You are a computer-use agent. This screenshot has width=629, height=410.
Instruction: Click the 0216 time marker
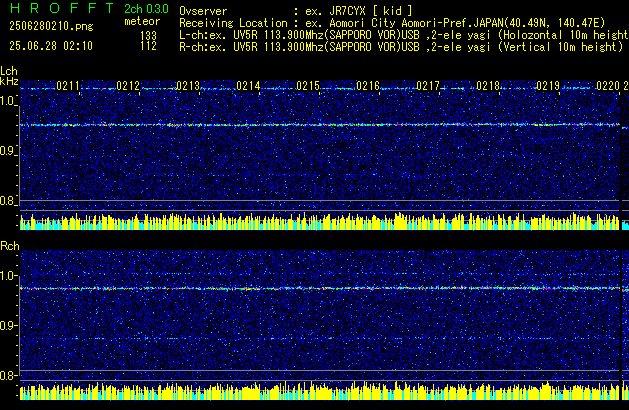(x=368, y=86)
